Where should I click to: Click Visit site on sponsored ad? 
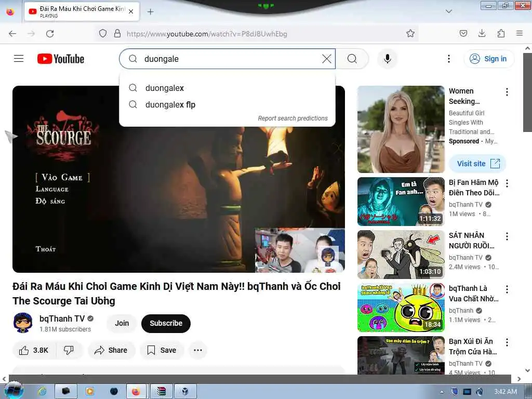pyautogui.click(x=477, y=164)
